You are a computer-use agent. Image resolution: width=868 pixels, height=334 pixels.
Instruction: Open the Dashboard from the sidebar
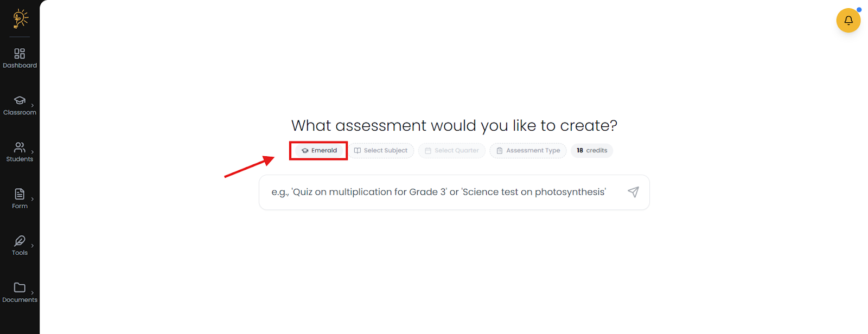20,58
